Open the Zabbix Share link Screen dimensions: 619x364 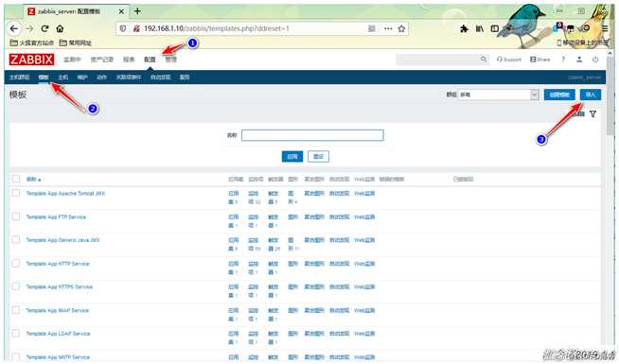coord(540,60)
